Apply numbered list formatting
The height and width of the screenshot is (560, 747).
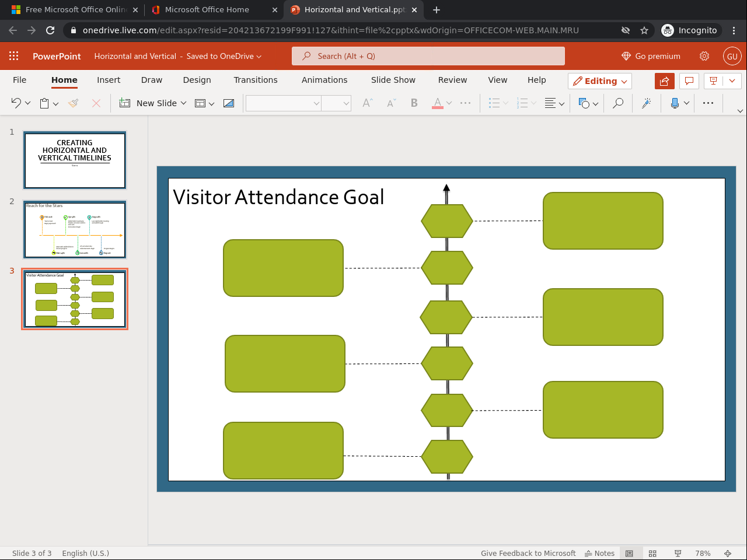[x=522, y=103]
